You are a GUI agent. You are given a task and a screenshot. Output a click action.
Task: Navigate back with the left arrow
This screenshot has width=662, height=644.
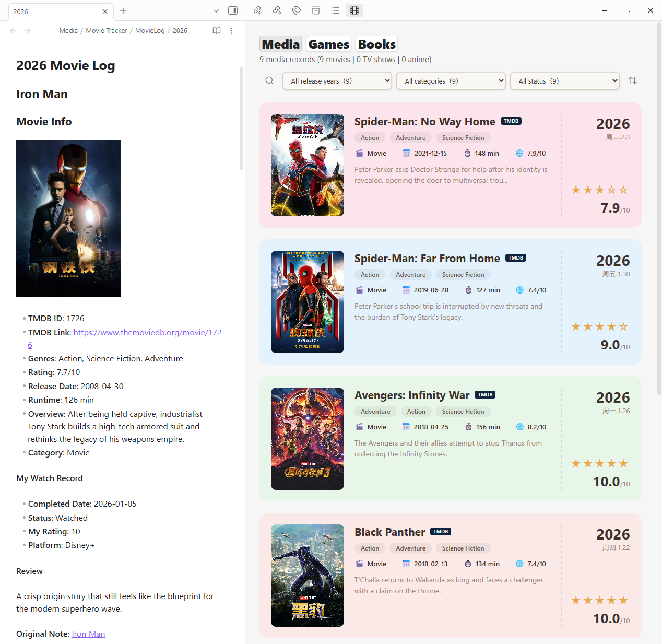tap(13, 31)
